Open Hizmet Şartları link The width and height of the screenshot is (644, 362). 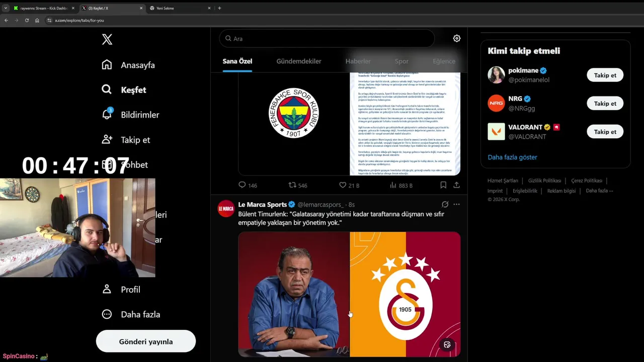click(503, 180)
